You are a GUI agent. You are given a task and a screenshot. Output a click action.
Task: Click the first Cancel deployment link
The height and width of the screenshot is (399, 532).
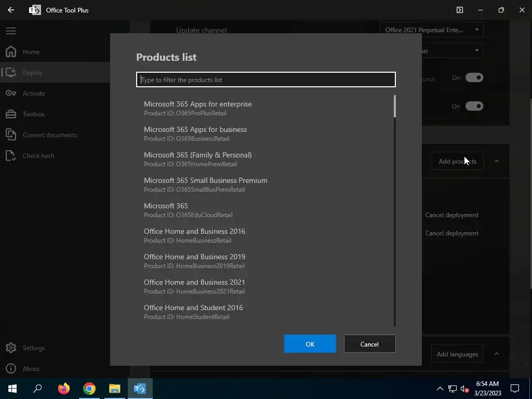tap(452, 215)
